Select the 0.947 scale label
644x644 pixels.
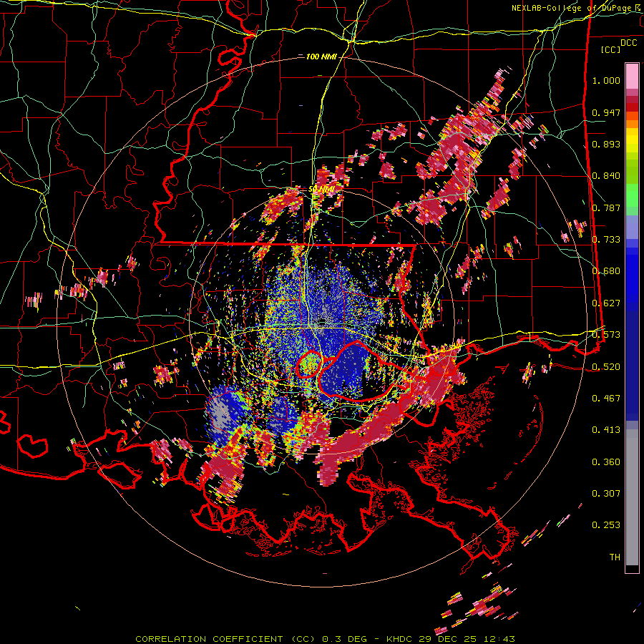click(x=606, y=112)
